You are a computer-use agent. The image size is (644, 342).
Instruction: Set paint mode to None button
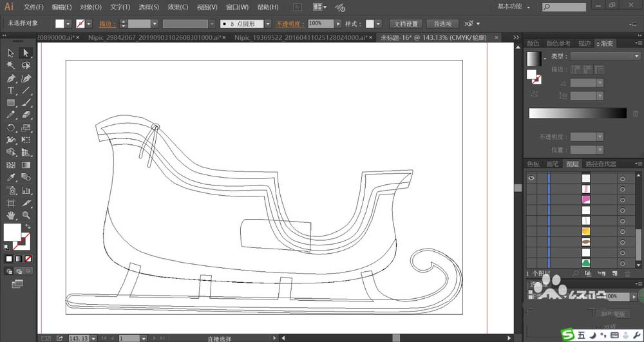click(28, 259)
